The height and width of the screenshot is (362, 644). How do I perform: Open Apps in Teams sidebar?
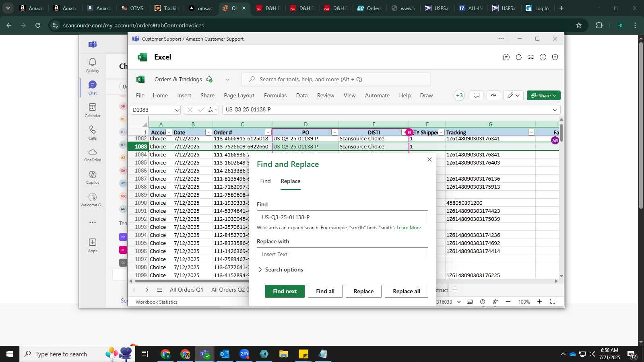(x=93, y=245)
